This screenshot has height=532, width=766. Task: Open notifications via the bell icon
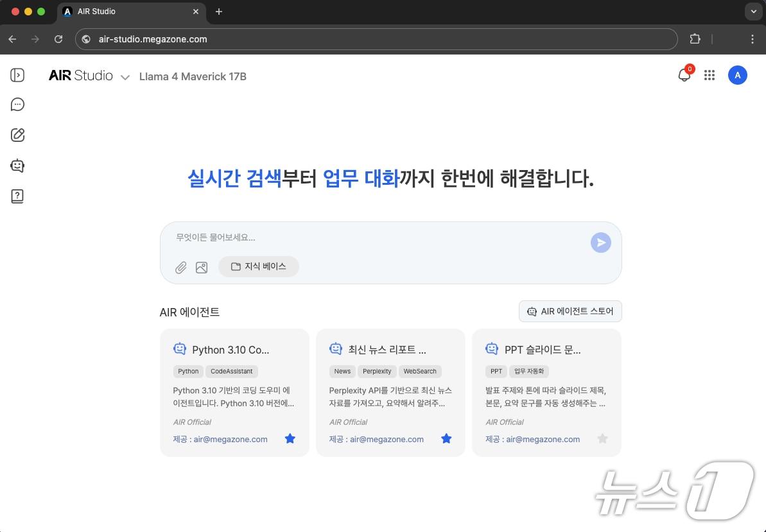683,75
